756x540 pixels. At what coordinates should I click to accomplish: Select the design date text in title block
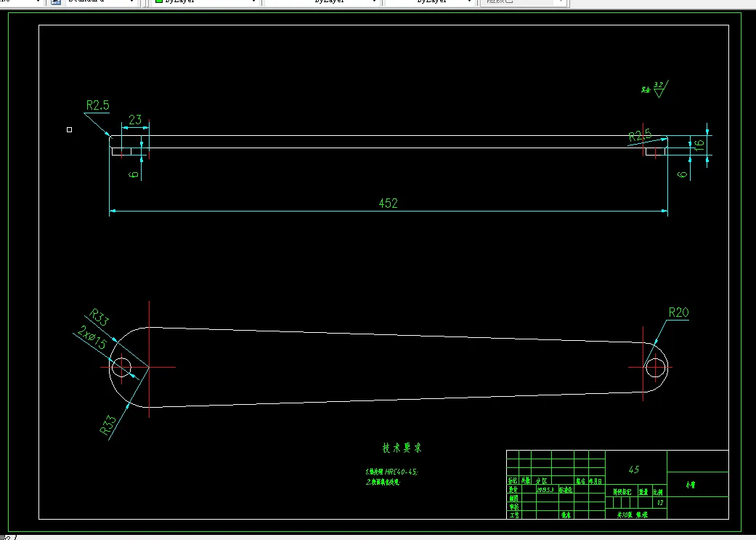tap(545, 490)
